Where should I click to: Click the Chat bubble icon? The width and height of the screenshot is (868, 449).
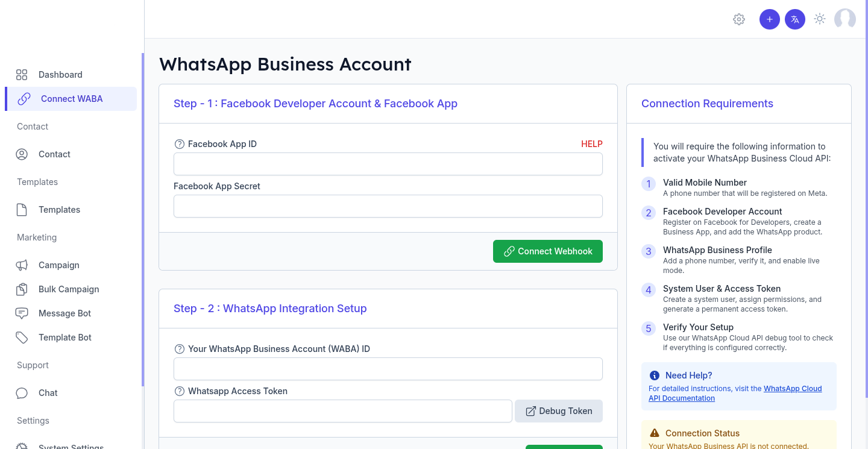[x=22, y=393]
